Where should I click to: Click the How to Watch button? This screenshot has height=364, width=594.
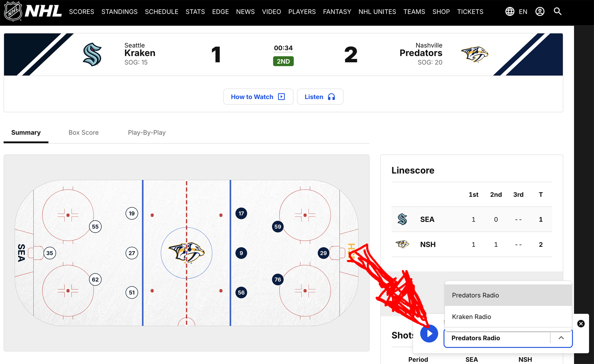(x=258, y=97)
